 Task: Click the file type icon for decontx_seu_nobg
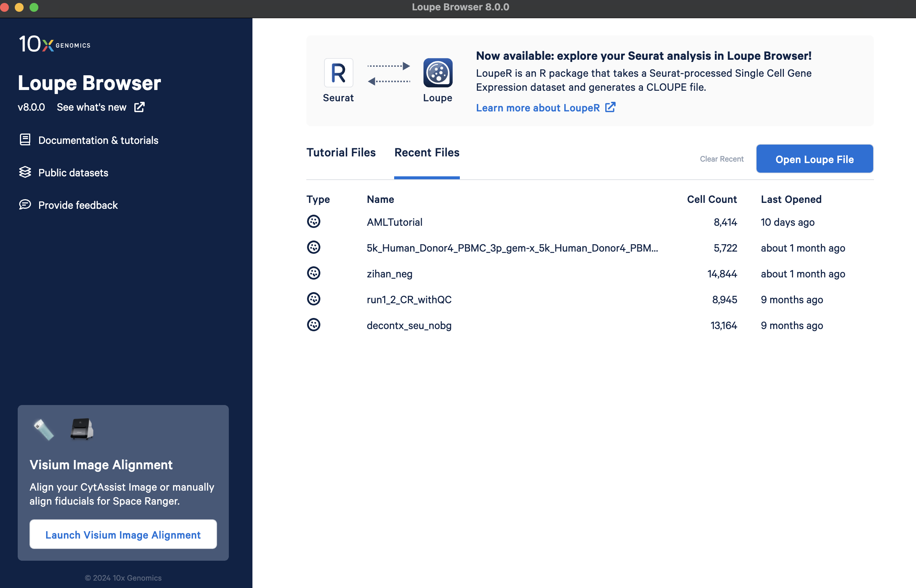click(314, 325)
